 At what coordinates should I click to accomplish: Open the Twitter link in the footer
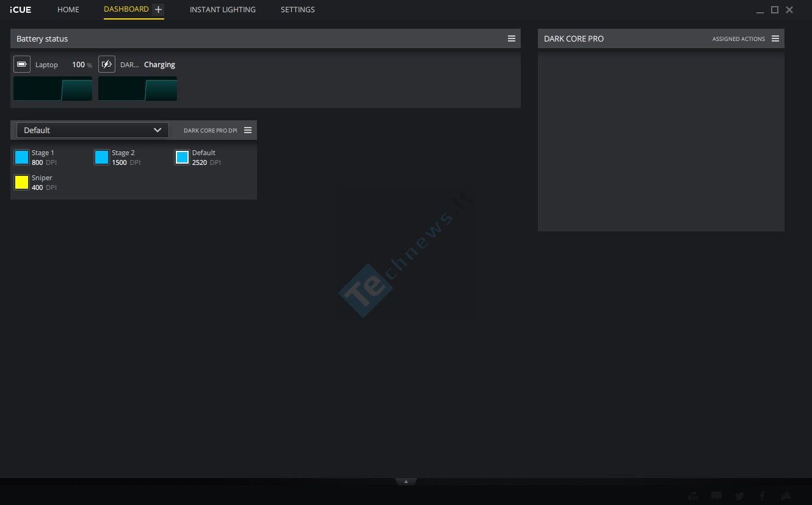739,496
